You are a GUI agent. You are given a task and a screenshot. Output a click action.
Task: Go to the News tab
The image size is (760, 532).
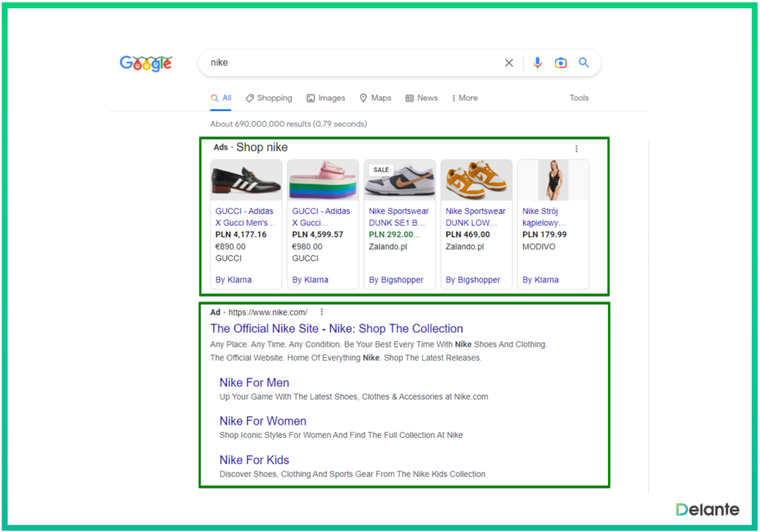point(422,98)
